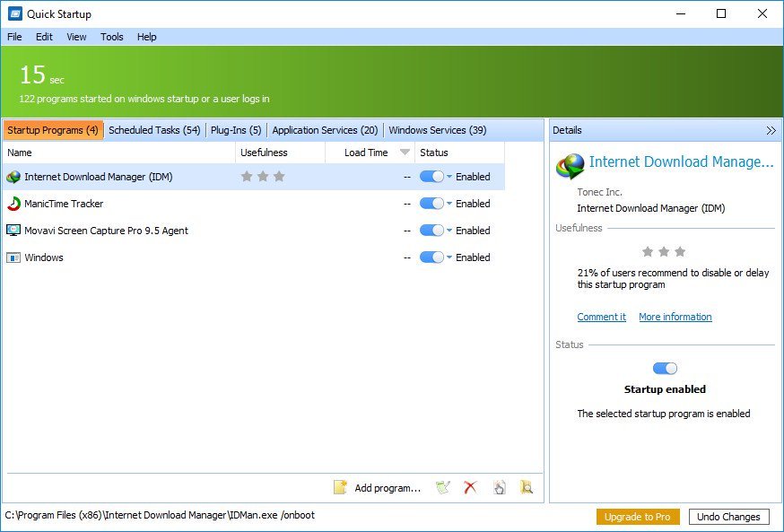Sort by the Load Time column header
This screenshot has width=784, height=532.
370,153
